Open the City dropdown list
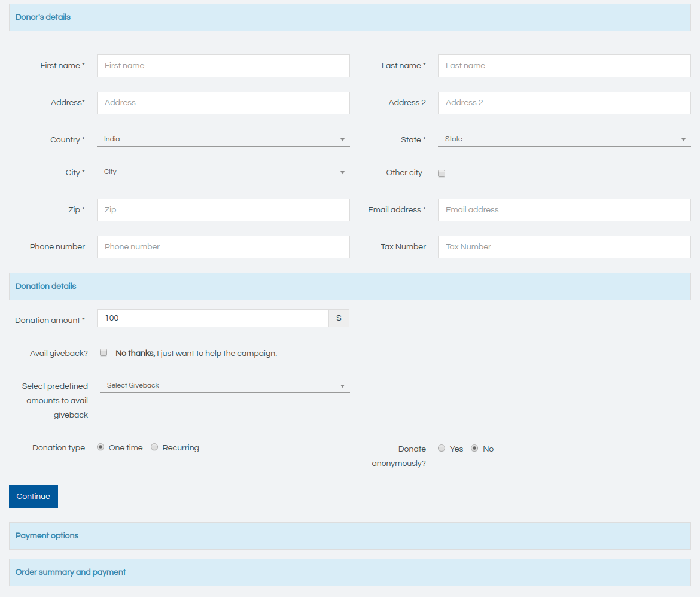This screenshot has height=597, width=700. (223, 172)
